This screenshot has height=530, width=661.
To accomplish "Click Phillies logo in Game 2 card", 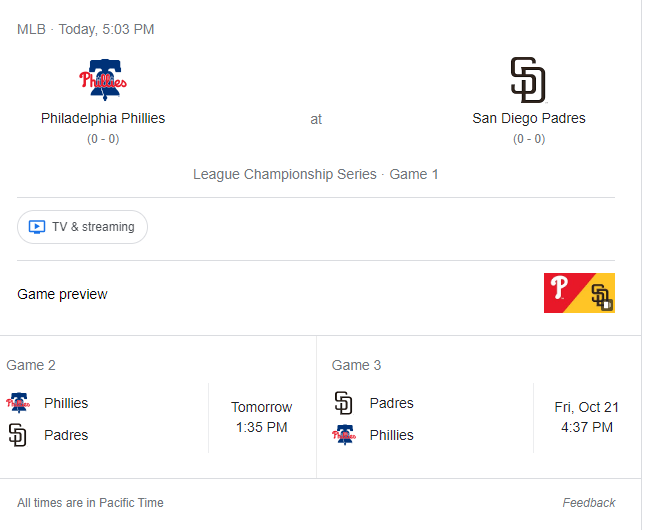I will [x=18, y=403].
